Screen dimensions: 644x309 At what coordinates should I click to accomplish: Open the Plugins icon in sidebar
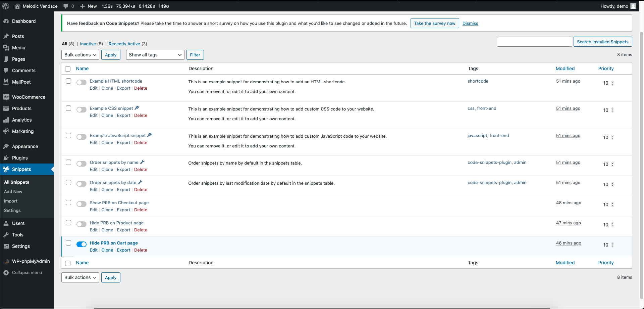[x=6, y=158]
